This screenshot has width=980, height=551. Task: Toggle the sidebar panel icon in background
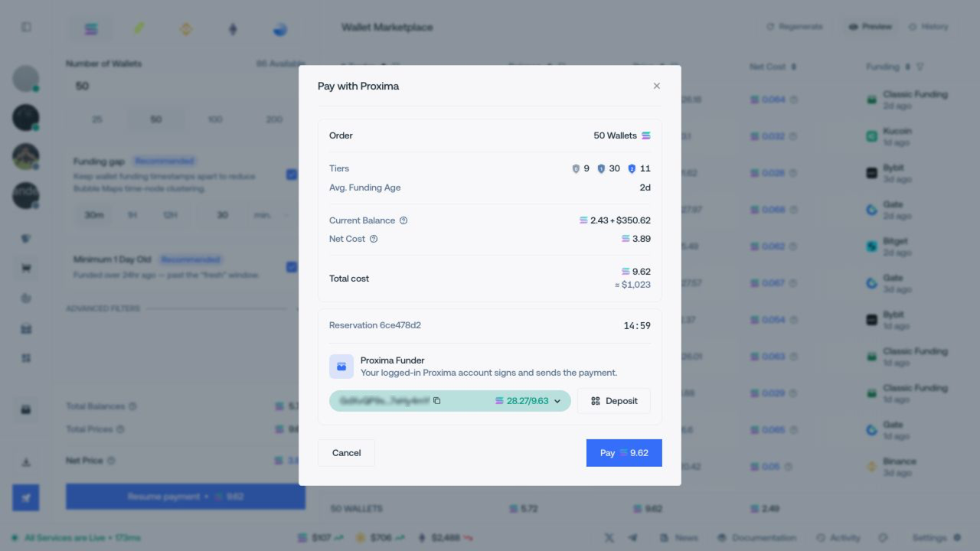(x=26, y=27)
